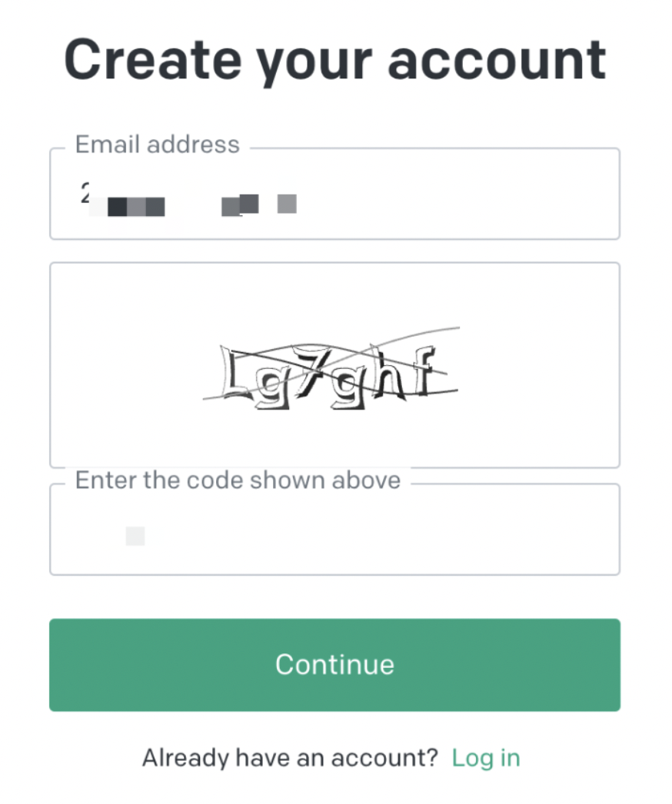Click the letter "L" in the captcha
The width and height of the screenshot is (672, 804).
pos(233,373)
